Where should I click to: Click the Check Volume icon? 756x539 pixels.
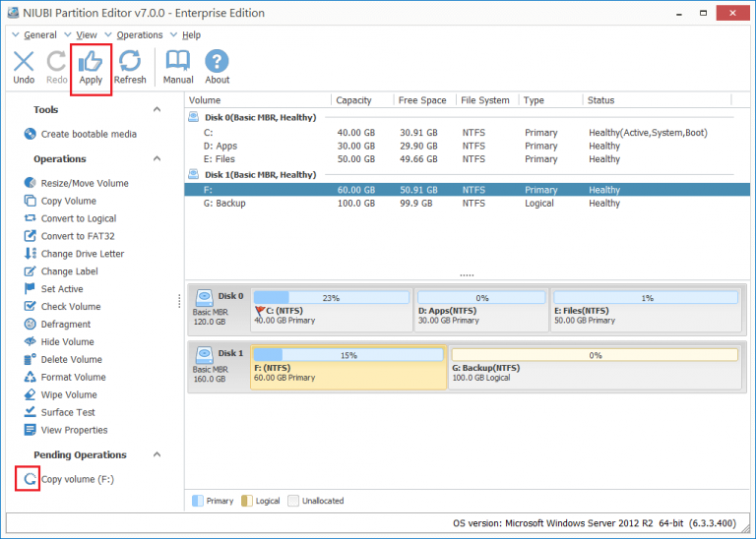pos(30,306)
